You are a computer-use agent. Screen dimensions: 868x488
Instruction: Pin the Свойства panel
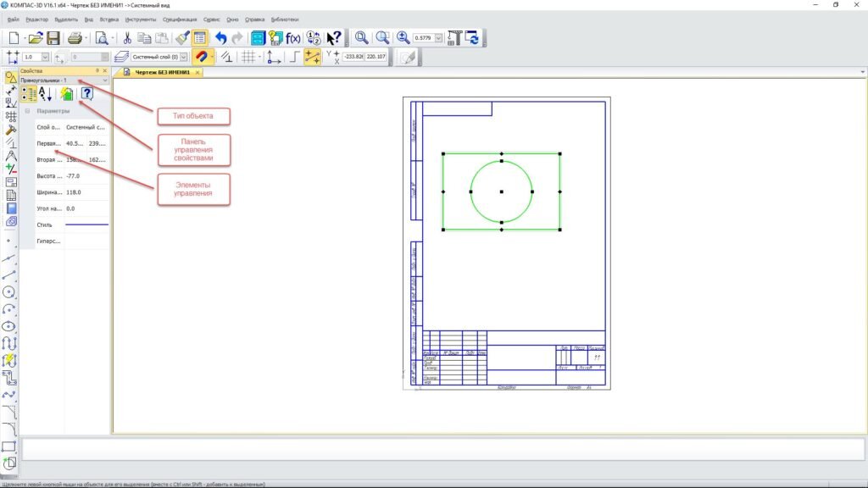pos(97,71)
